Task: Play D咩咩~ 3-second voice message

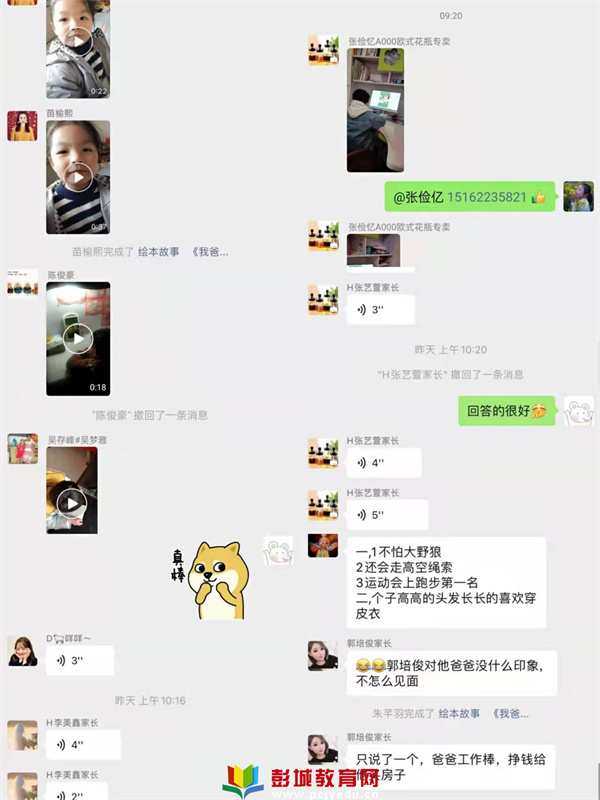Action: [80, 661]
